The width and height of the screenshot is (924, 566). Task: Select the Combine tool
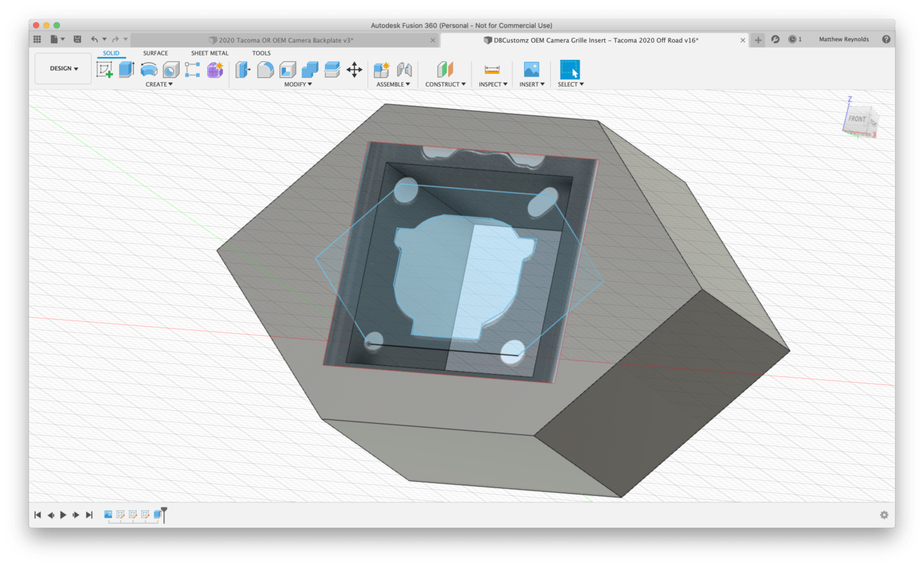[310, 69]
